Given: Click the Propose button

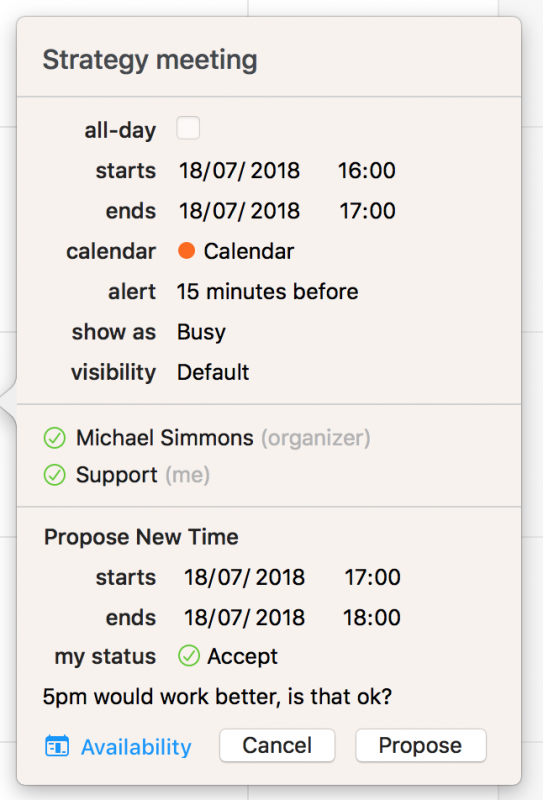Looking at the screenshot, I should [421, 745].
